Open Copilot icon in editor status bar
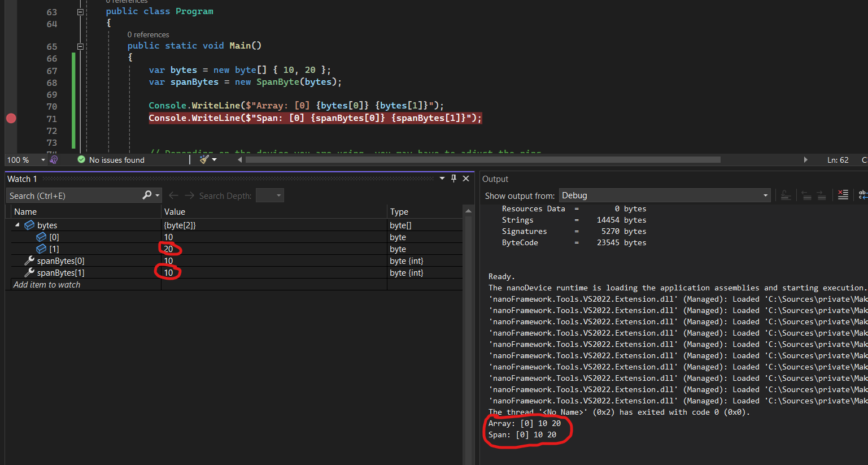The height and width of the screenshot is (465, 868). 53,159
